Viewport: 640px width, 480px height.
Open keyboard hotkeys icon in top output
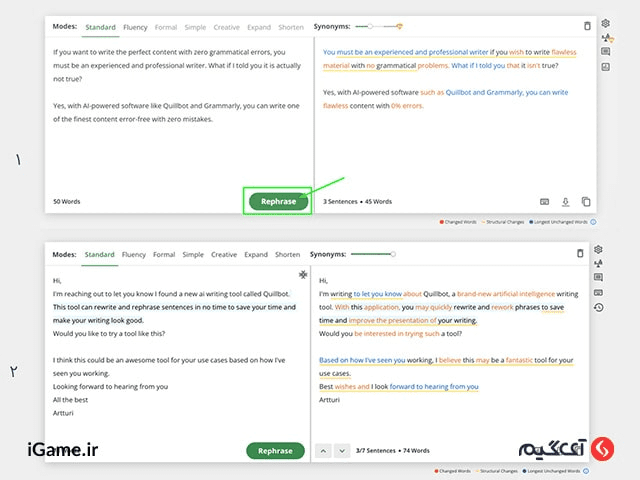[544, 201]
